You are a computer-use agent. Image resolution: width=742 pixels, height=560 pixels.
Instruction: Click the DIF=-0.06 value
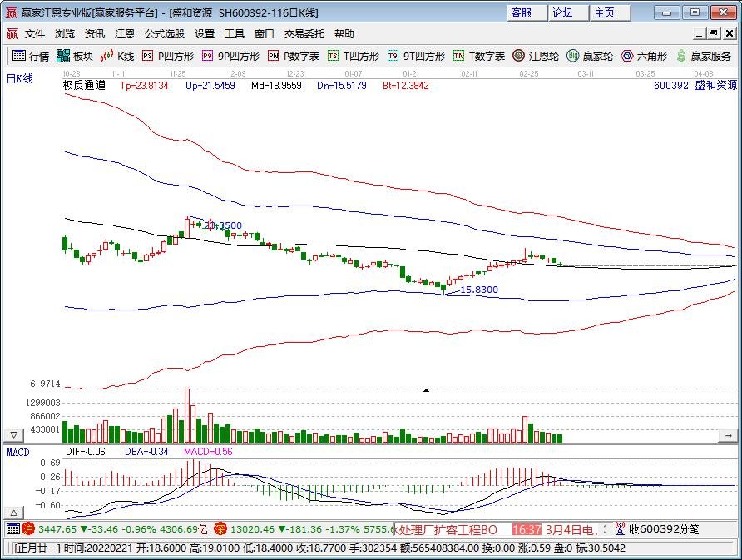point(85,452)
